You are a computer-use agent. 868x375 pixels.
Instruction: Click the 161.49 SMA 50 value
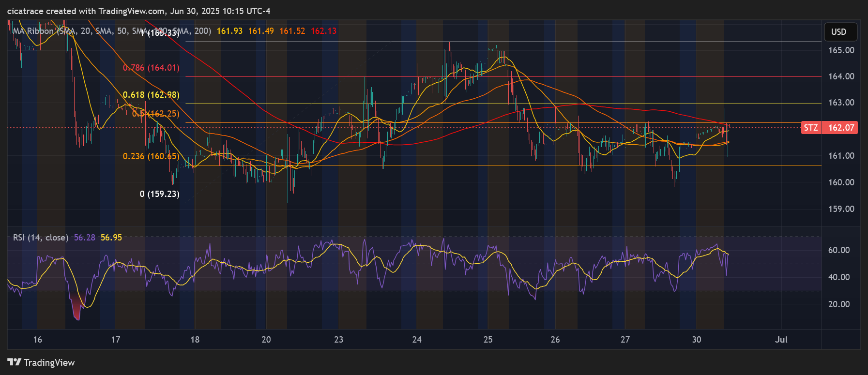(x=261, y=31)
